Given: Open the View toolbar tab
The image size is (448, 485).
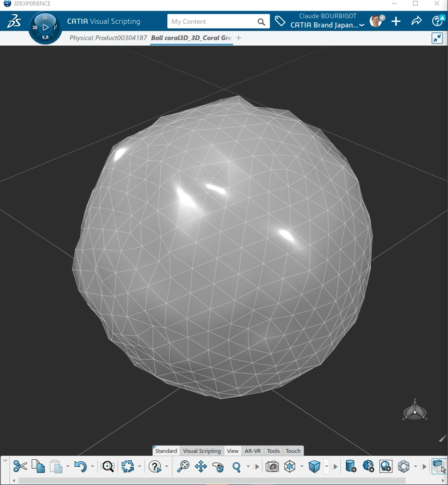Looking at the screenshot, I should pos(233,451).
